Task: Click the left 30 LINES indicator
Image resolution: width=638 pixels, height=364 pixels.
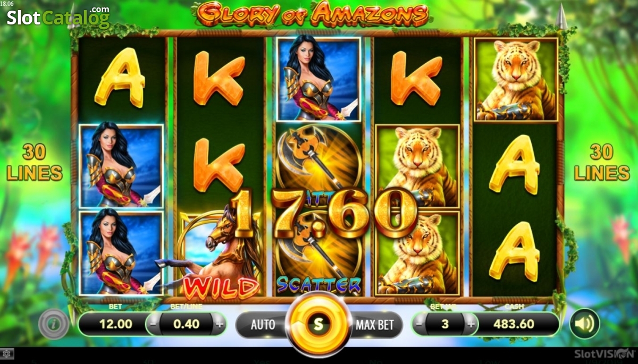Action: [x=35, y=163]
